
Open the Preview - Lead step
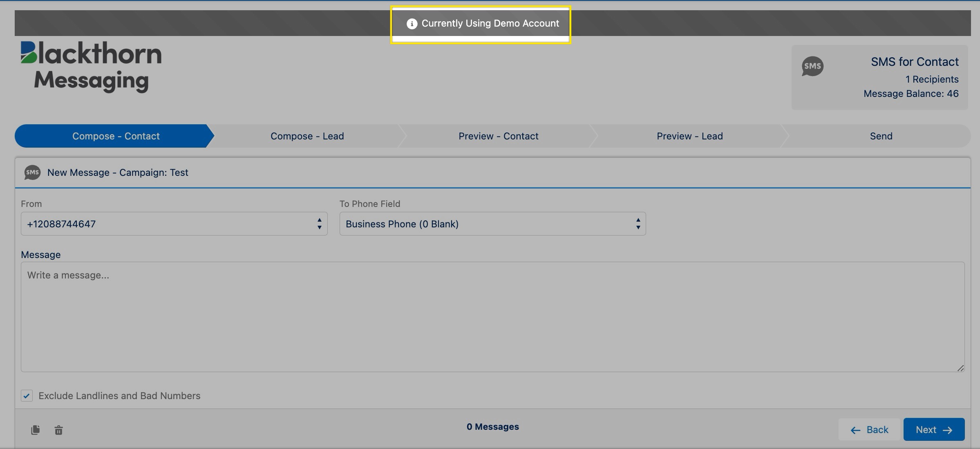click(689, 136)
